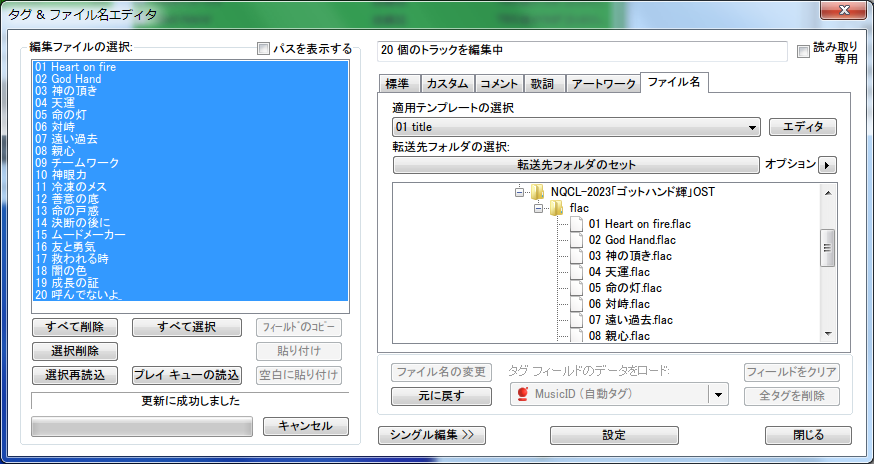
Task: Select '05 命の灯' in file list
Action: 190,115
